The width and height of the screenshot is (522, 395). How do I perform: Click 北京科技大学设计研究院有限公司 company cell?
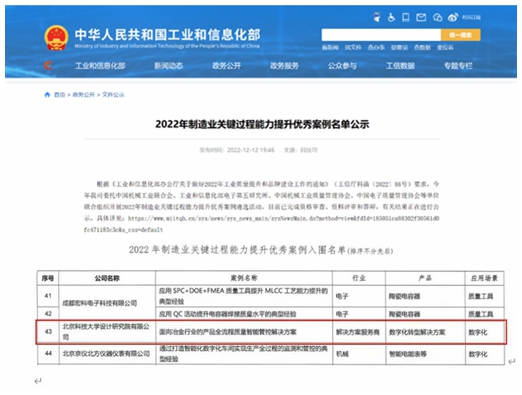pyautogui.click(x=107, y=332)
